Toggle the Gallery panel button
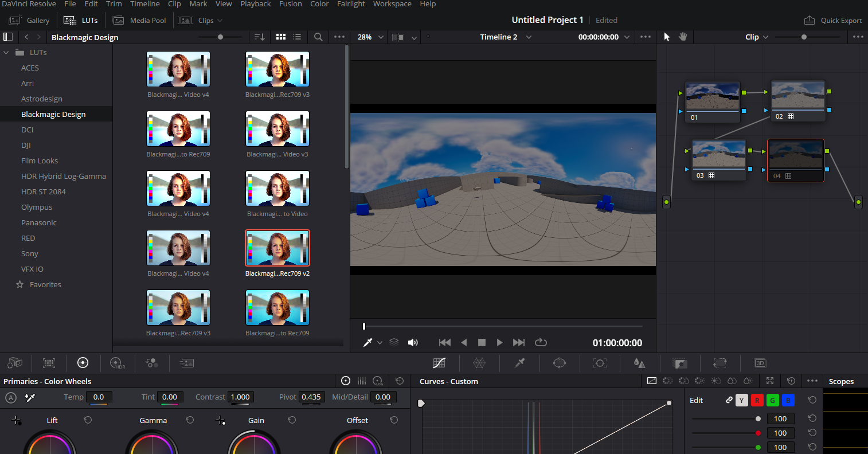Viewport: 868px width, 454px height. coord(29,21)
